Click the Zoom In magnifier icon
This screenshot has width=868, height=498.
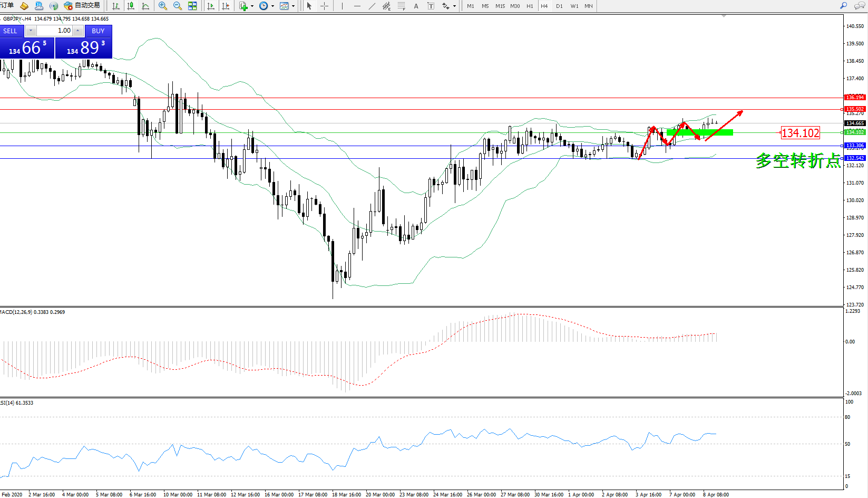click(x=163, y=6)
